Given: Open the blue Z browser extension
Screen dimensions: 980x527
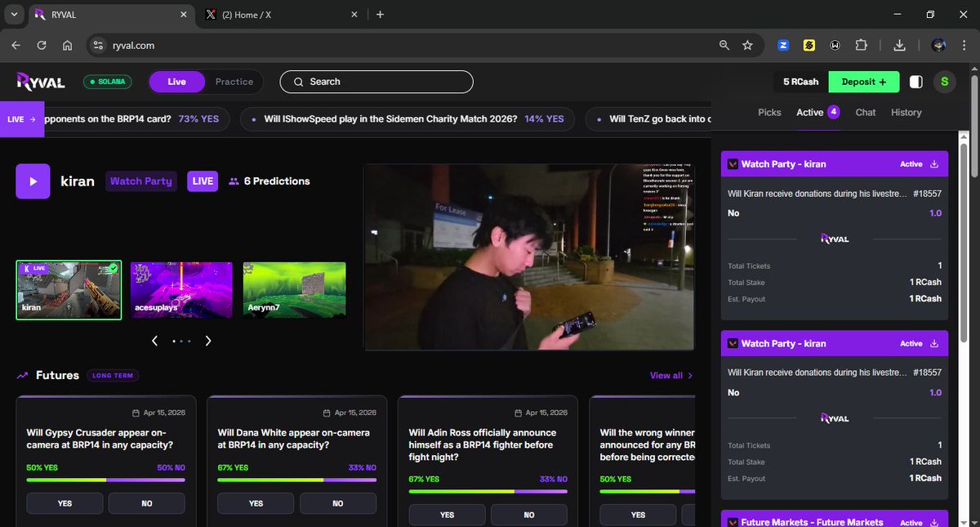Looking at the screenshot, I should [x=783, y=46].
